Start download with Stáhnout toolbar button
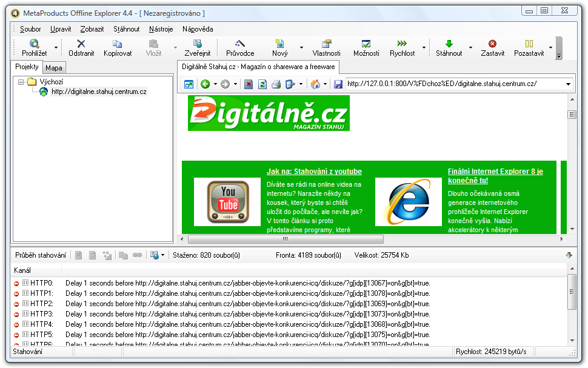588x368 pixels. point(449,48)
